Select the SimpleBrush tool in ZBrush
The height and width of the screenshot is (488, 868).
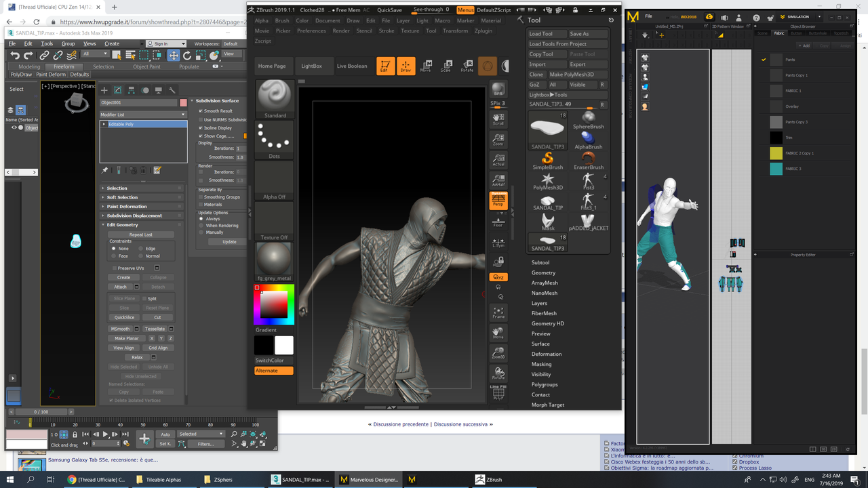point(548,161)
